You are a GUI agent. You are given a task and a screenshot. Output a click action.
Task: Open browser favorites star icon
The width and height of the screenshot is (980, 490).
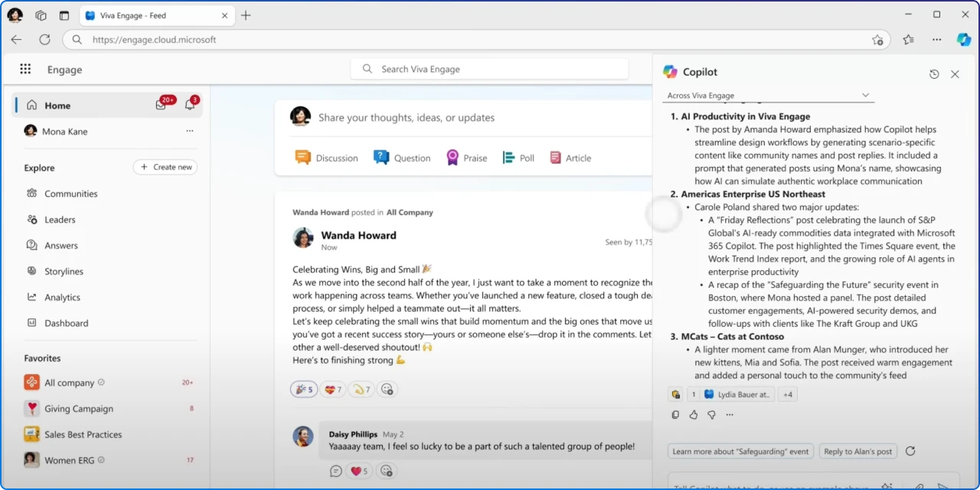click(x=908, y=39)
